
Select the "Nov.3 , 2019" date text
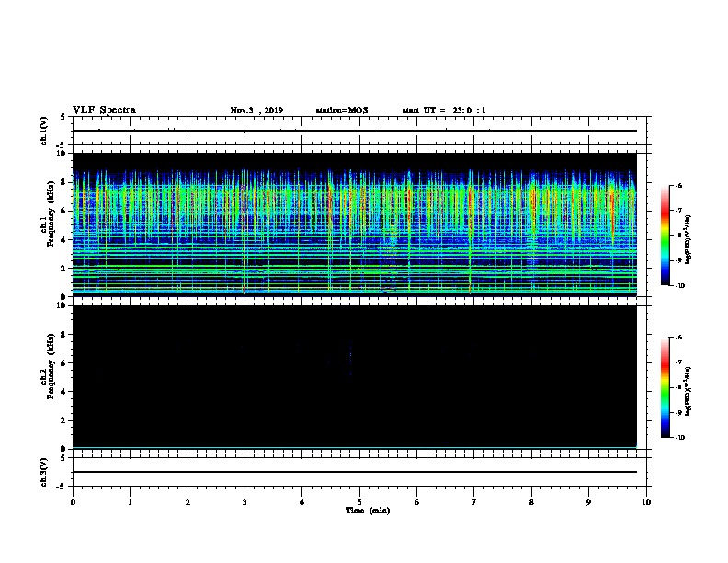(256, 110)
